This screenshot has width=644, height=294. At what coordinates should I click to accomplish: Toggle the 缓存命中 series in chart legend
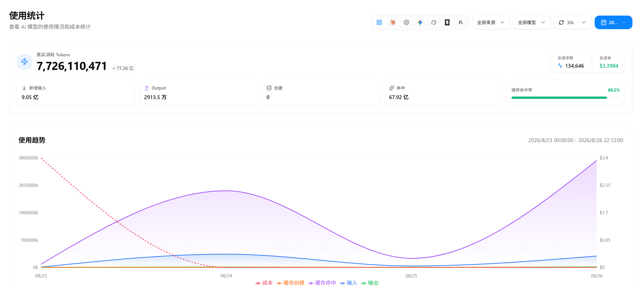pyautogui.click(x=322, y=283)
